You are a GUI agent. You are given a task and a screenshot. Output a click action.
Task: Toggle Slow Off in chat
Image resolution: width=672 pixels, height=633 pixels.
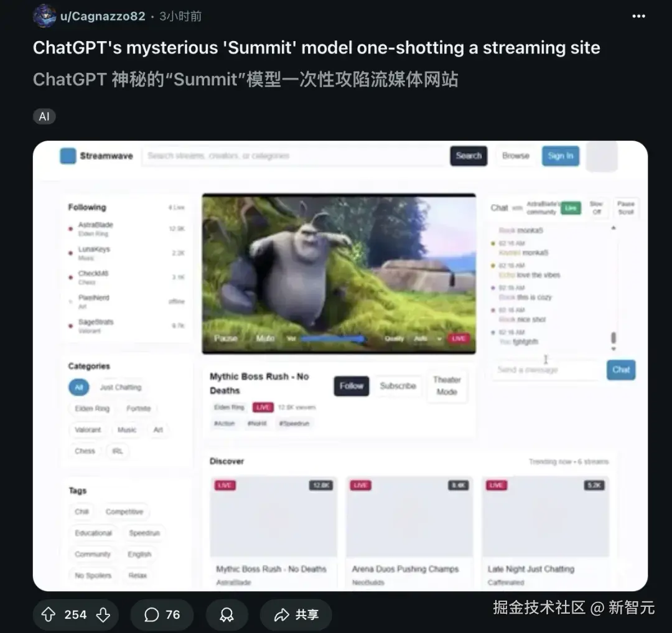(596, 208)
